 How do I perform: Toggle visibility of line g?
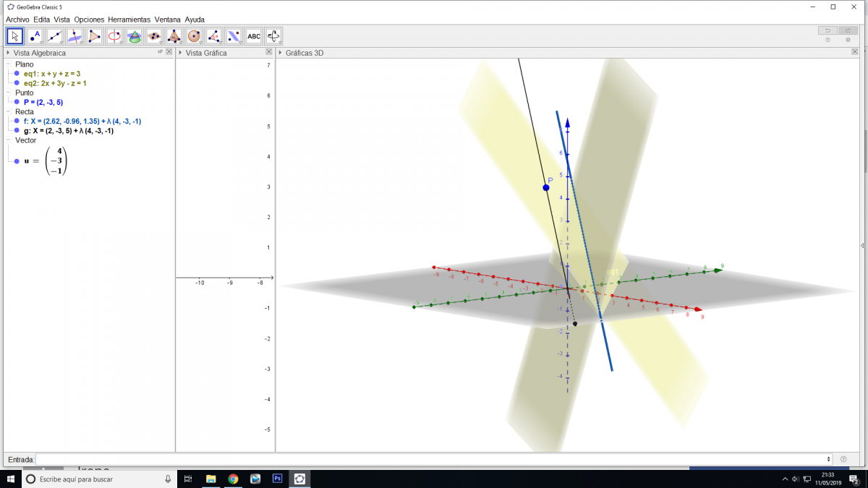(x=17, y=131)
